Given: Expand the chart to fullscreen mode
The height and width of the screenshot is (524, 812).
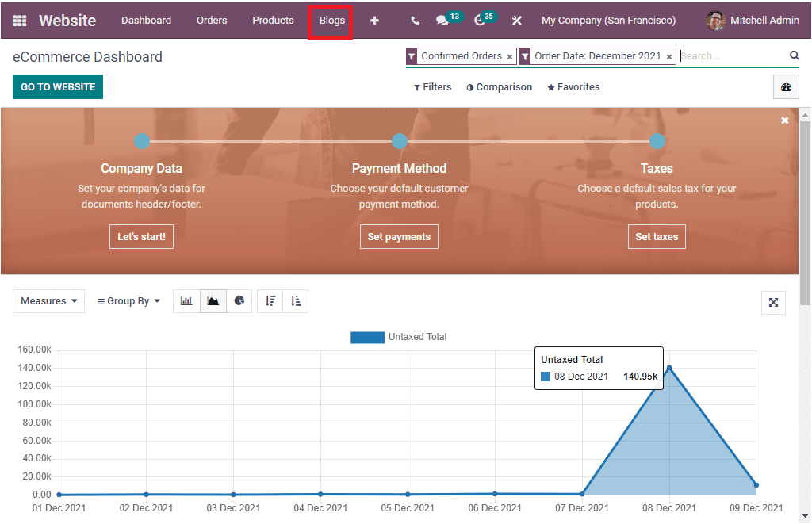Looking at the screenshot, I should [773, 302].
